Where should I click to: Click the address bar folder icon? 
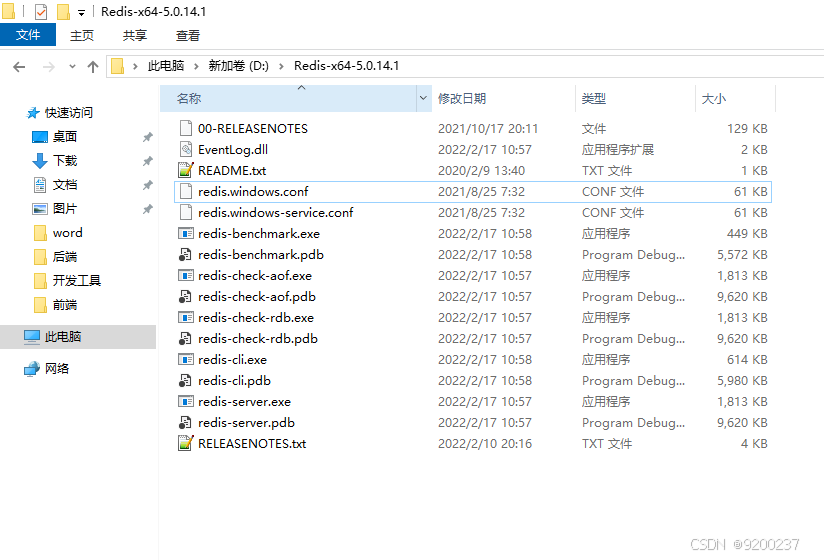(118, 66)
